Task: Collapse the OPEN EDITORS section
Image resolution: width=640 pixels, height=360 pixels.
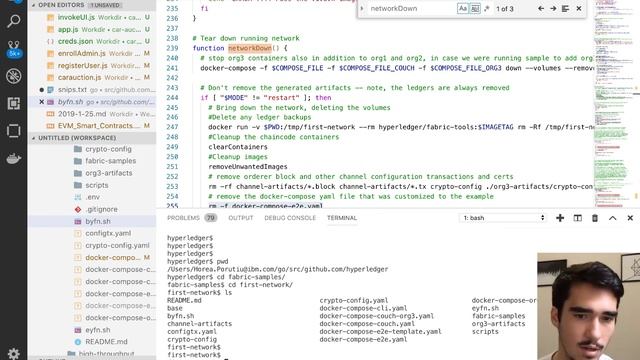Action: click(x=92, y=5)
